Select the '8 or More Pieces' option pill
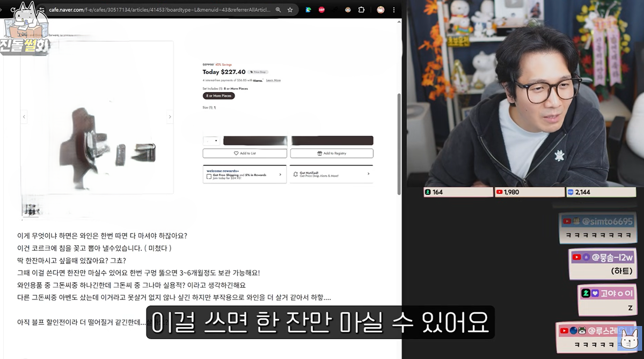Screen dimensions: 644x359 218,96
